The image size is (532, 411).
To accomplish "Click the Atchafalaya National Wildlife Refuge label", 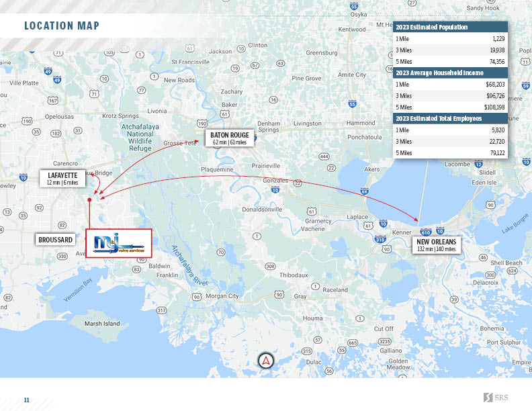I will coord(140,138).
